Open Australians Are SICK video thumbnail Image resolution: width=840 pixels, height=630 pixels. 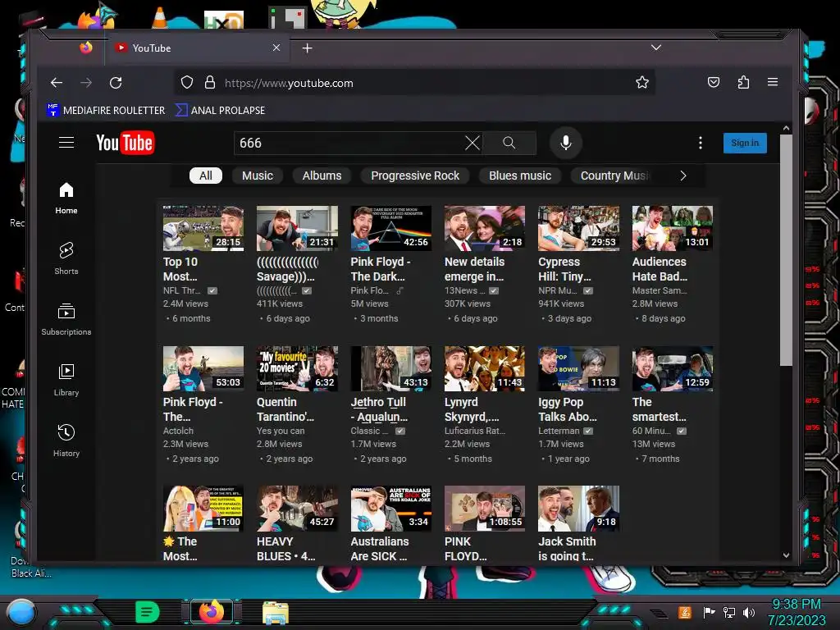pyautogui.click(x=390, y=509)
